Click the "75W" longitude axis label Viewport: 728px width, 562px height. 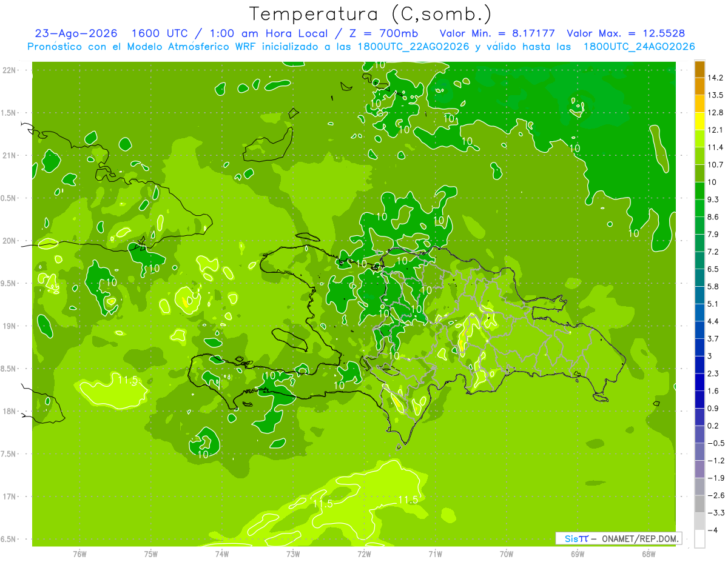click(151, 554)
